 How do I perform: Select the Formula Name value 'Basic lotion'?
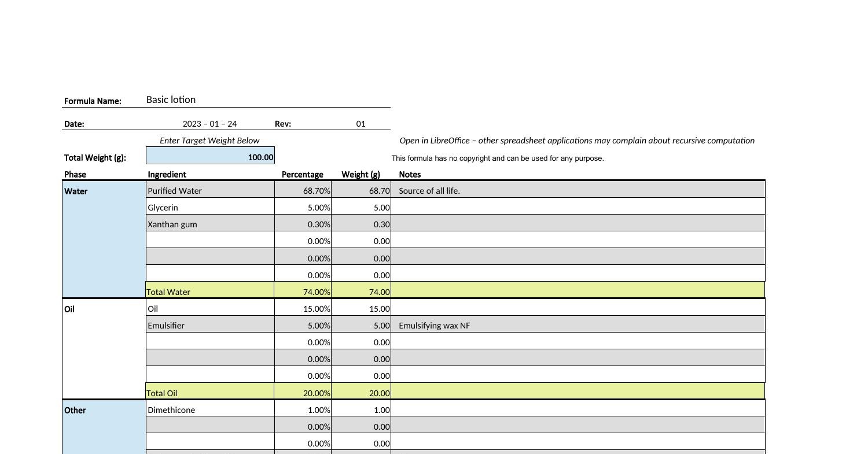(171, 99)
